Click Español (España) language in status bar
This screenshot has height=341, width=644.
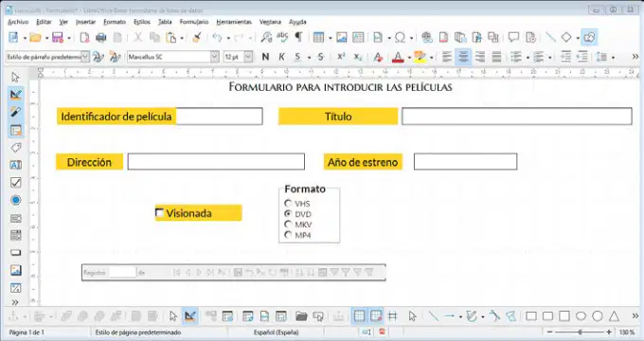(x=276, y=332)
